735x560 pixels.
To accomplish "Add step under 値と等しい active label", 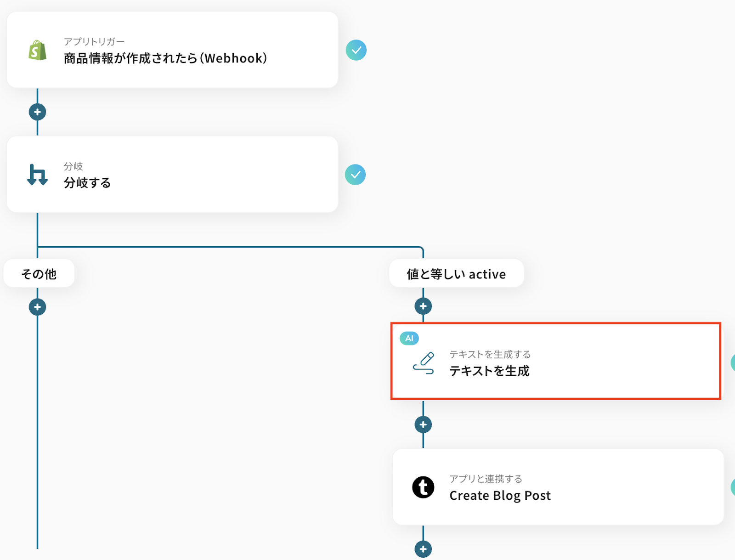I will [x=423, y=306].
